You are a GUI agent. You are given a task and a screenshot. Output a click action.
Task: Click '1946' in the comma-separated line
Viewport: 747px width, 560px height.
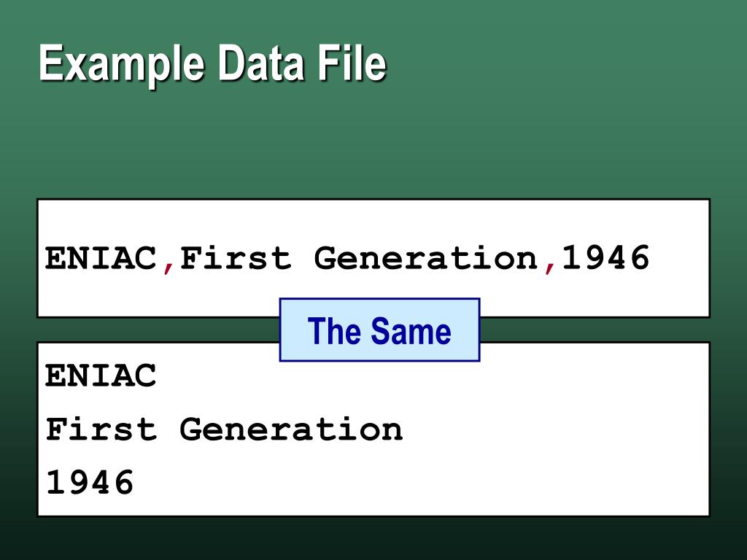(605, 257)
